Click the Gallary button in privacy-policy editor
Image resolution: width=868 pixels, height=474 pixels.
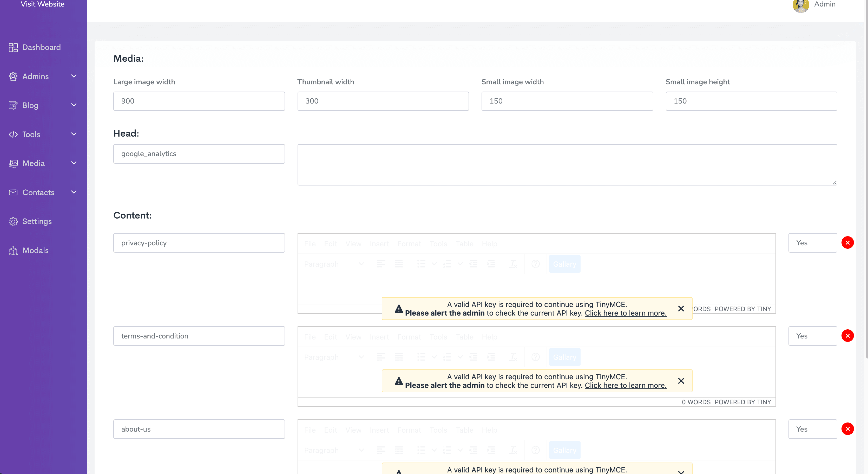[565, 264]
